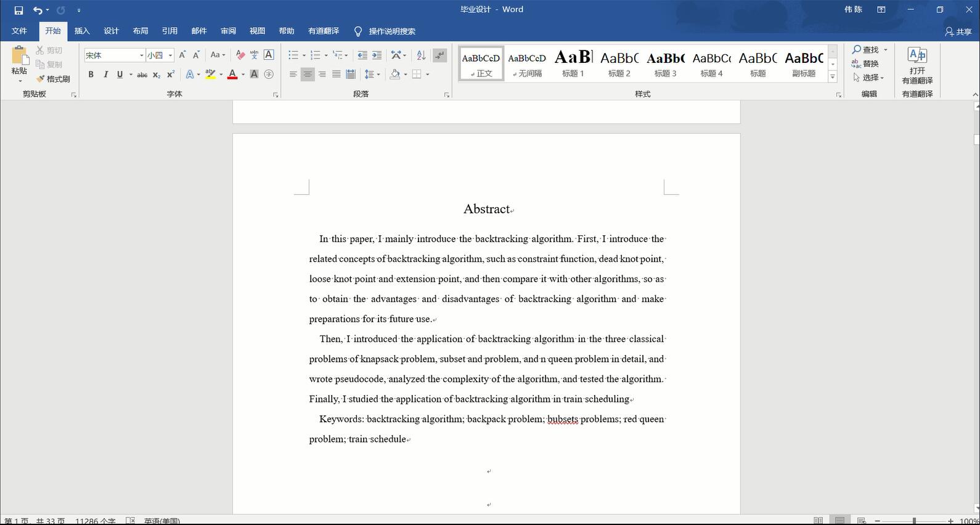The image size is (980, 525).
Task: Toggle Underline formatting
Action: 120,75
